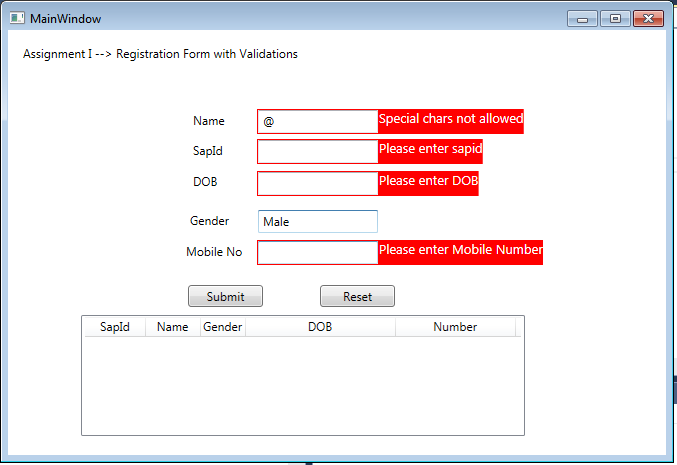Image resolution: width=677 pixels, height=465 pixels.
Task: Close the MainWindow window
Action: [649, 19]
